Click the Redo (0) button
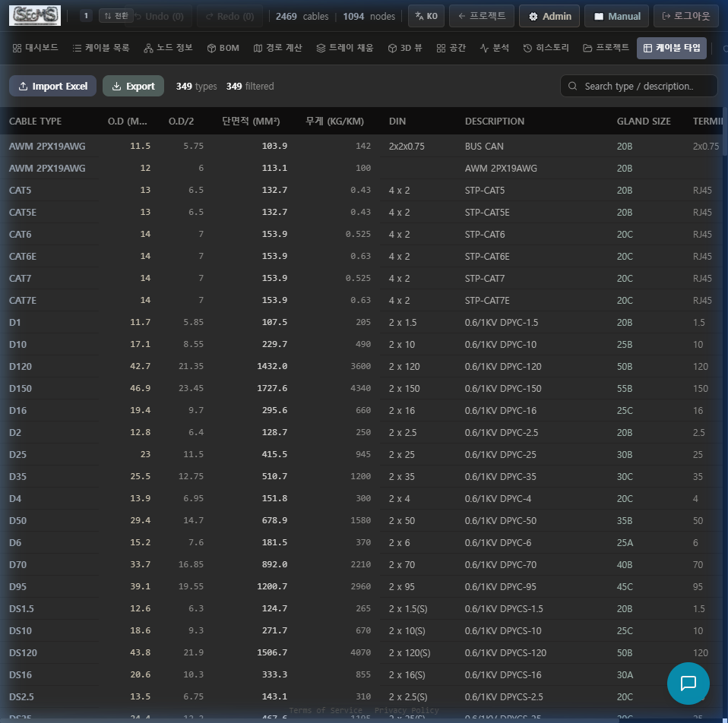 tap(229, 16)
